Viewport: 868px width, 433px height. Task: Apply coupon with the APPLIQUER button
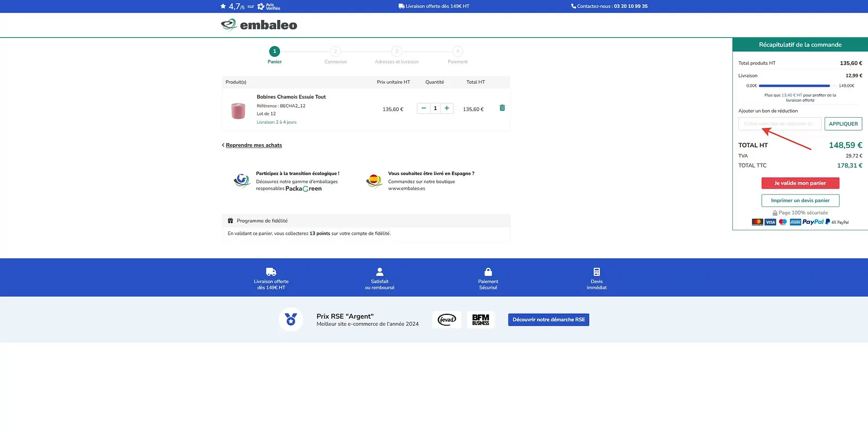(843, 124)
